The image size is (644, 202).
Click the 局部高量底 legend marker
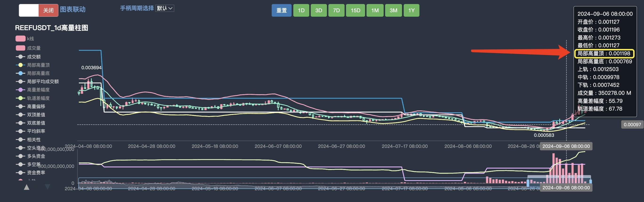(x=20, y=73)
